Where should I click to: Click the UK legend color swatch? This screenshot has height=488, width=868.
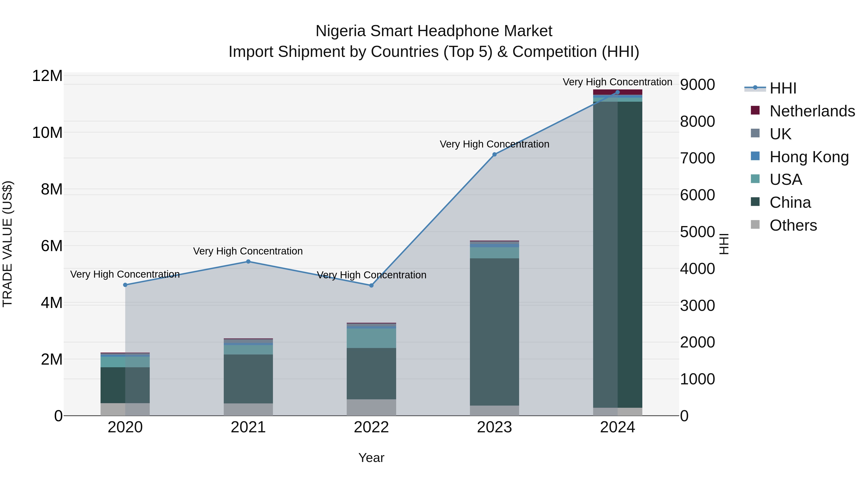pyautogui.click(x=755, y=133)
